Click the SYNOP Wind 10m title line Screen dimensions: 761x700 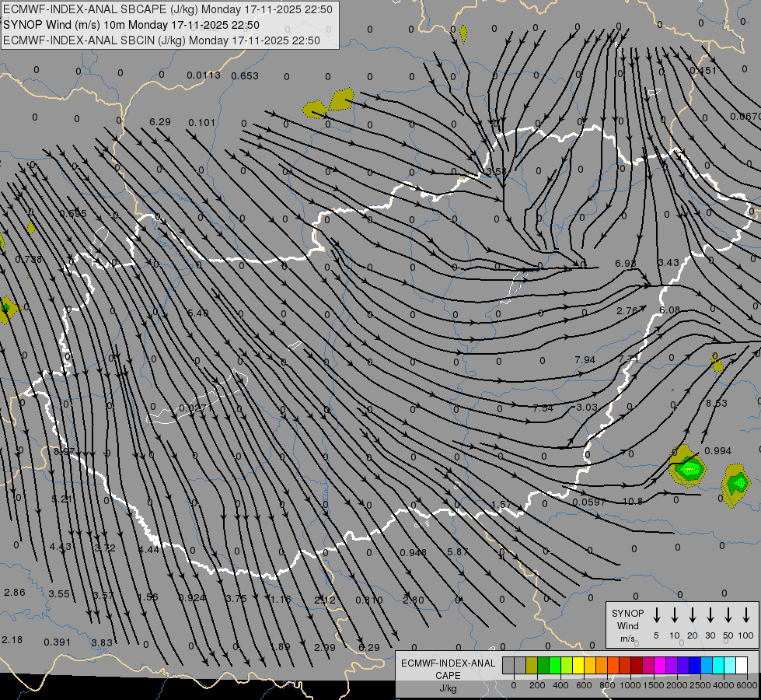131,25
